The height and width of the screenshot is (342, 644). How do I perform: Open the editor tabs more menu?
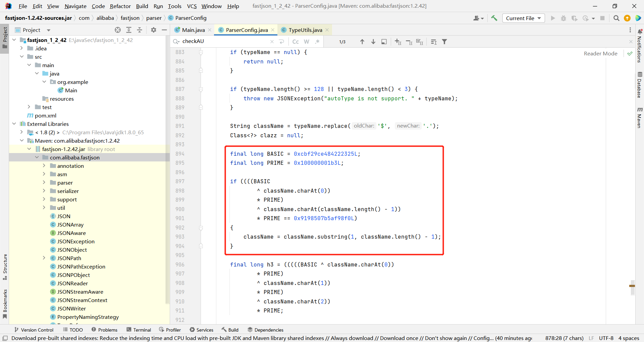click(x=630, y=30)
